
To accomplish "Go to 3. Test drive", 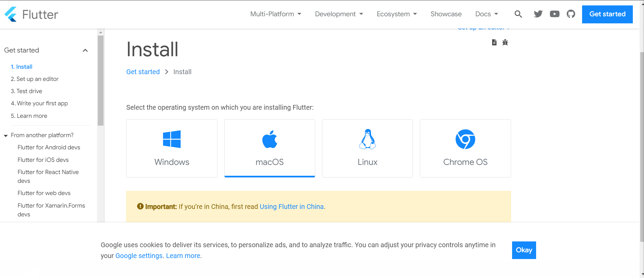I will click(26, 91).
